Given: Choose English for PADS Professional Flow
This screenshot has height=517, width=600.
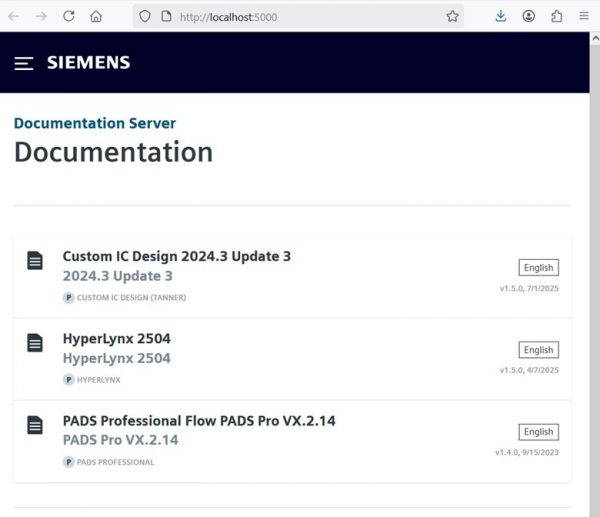Looking at the screenshot, I should (x=538, y=432).
